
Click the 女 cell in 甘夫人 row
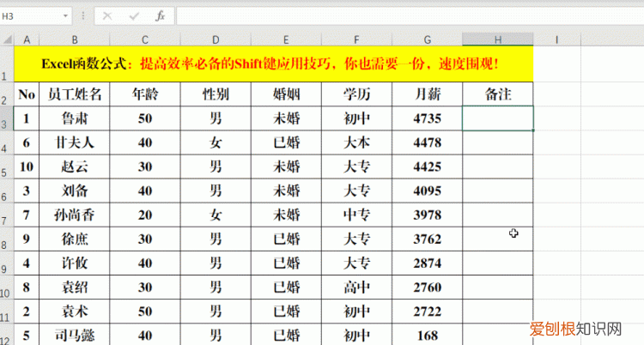(x=216, y=142)
